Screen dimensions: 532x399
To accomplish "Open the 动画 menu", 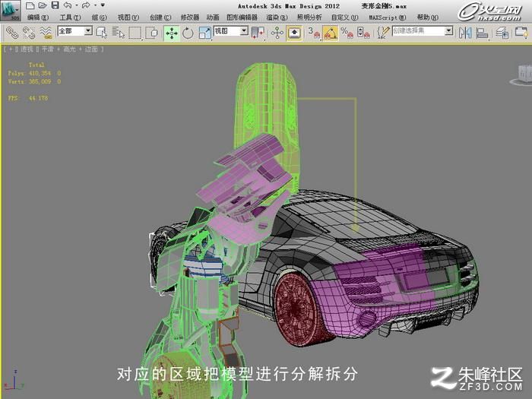I will [x=213, y=17].
